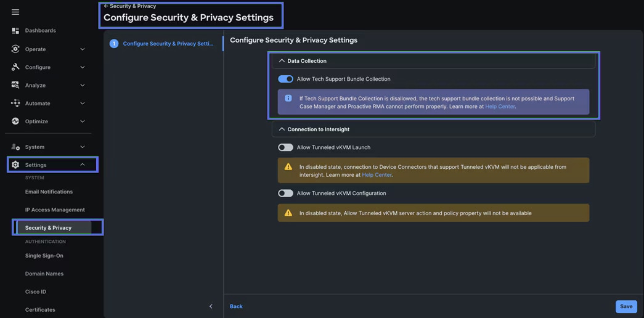Click the Settings gear icon
This screenshot has height=318, width=644.
tap(15, 165)
